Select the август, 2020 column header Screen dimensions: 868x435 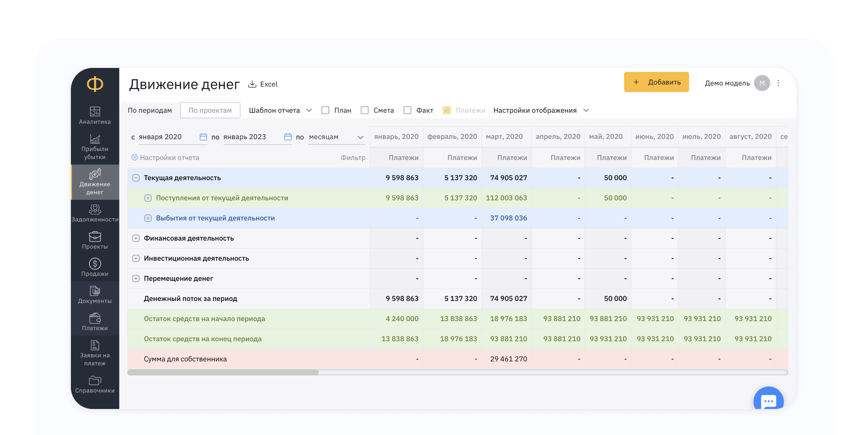[750, 137]
